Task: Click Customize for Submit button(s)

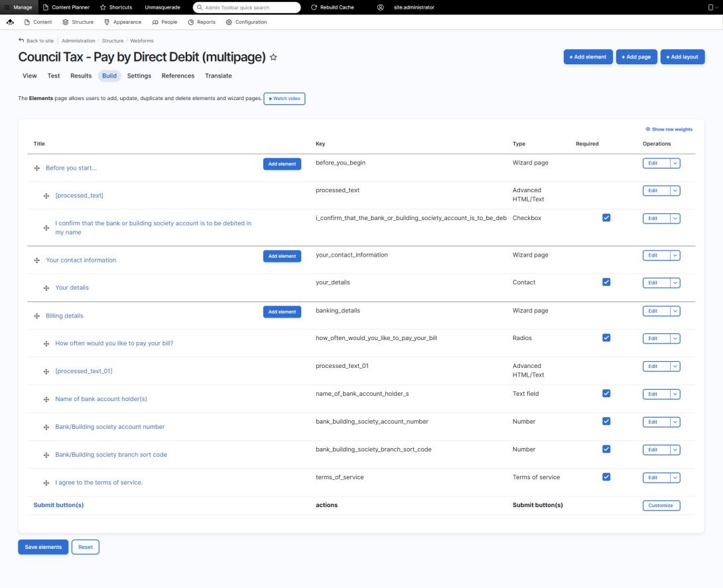Action: [661, 506]
